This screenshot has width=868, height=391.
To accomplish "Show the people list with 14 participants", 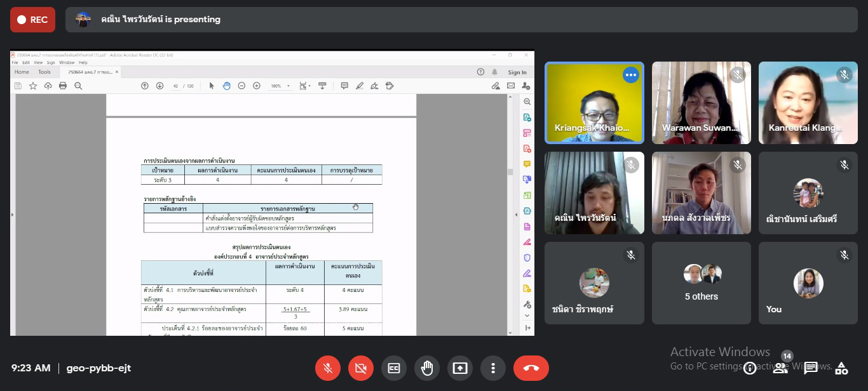I will click(780, 368).
